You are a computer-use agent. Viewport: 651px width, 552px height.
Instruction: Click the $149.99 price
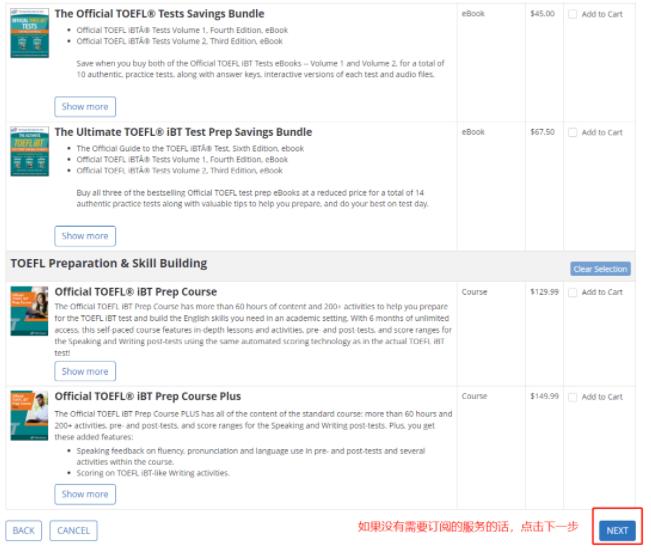pyautogui.click(x=544, y=396)
